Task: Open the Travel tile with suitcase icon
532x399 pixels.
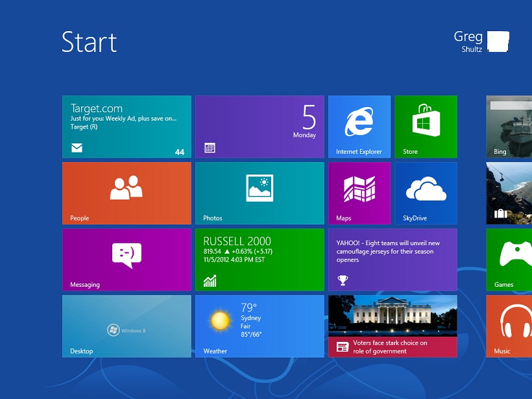Action: click(x=509, y=193)
